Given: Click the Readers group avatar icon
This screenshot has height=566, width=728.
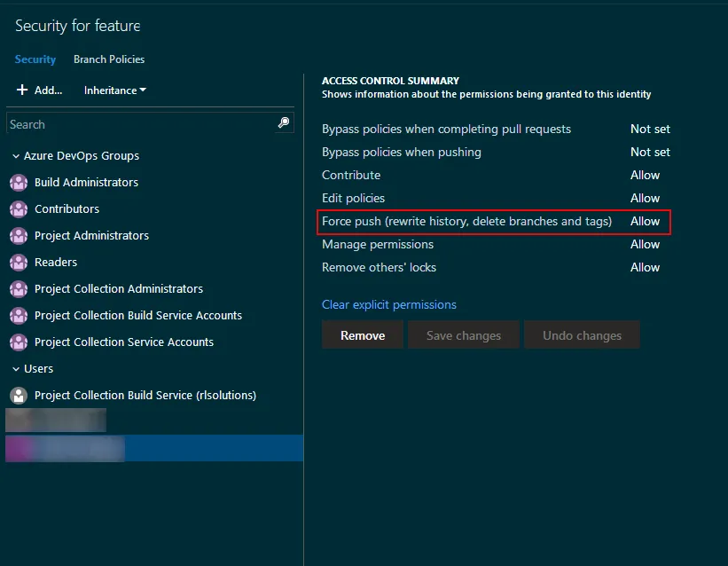Looking at the screenshot, I should [19, 262].
